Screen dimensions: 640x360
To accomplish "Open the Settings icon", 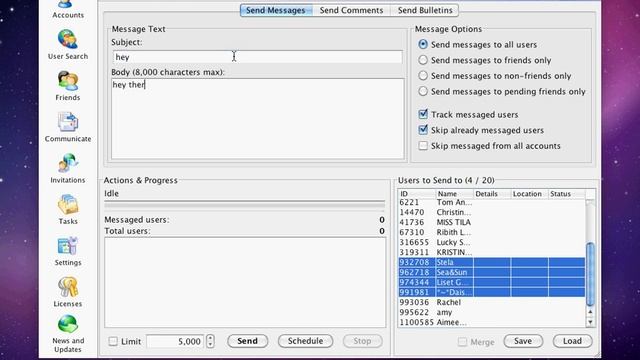I will pos(67,246).
